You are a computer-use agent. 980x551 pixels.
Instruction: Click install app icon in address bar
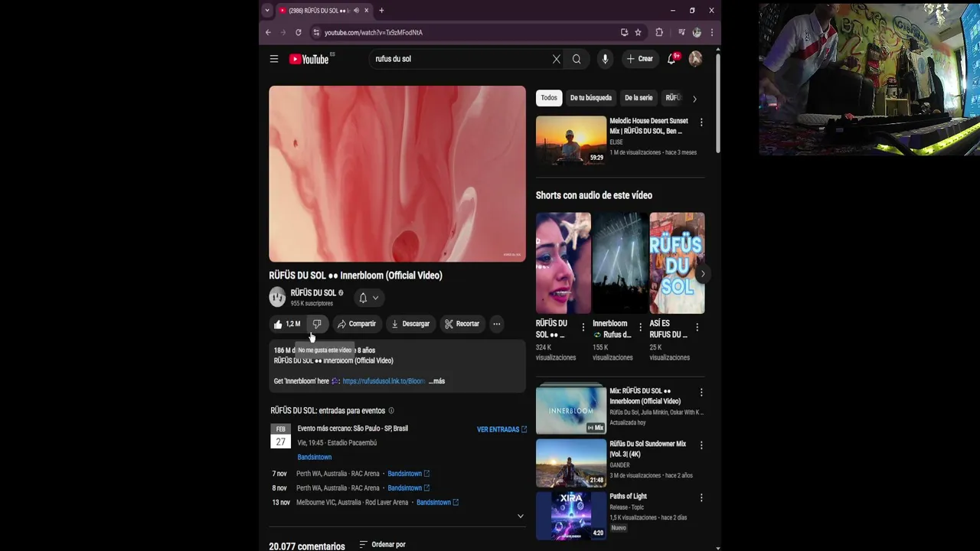click(x=624, y=32)
